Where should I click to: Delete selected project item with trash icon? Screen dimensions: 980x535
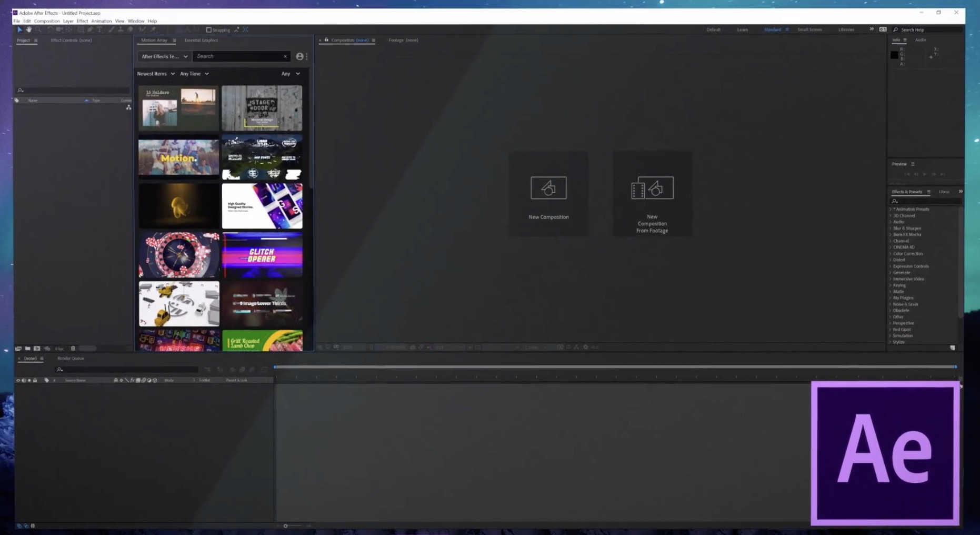[x=73, y=349]
